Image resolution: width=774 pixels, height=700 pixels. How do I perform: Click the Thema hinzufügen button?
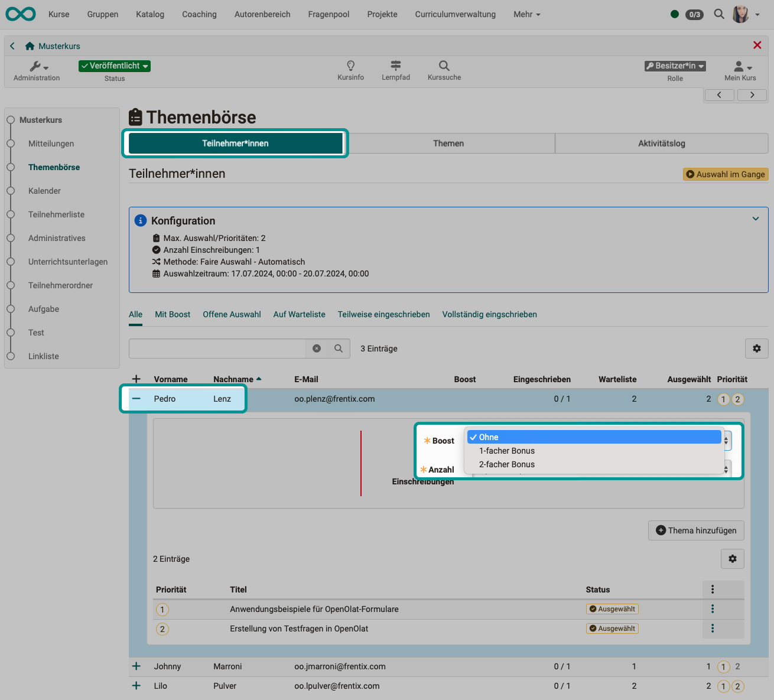[696, 530]
